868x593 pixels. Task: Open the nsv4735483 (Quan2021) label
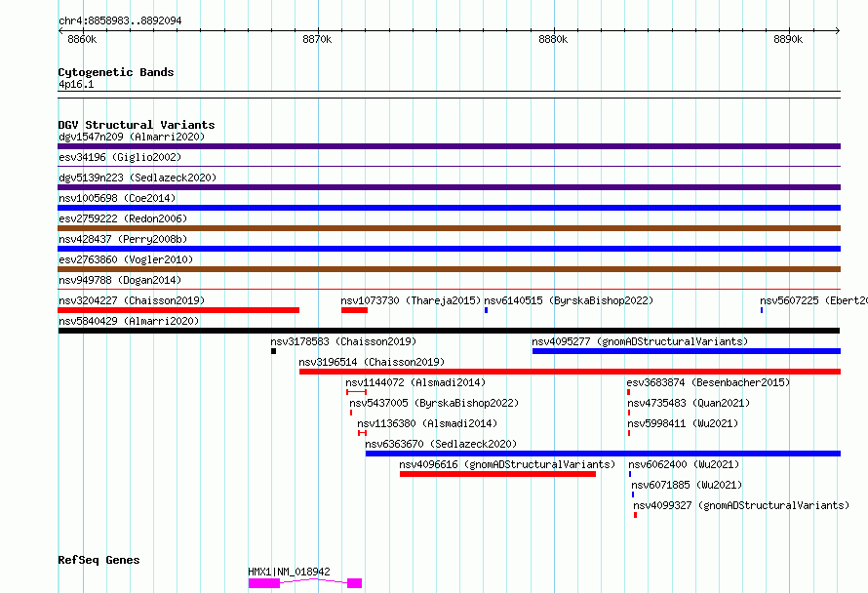(x=689, y=403)
